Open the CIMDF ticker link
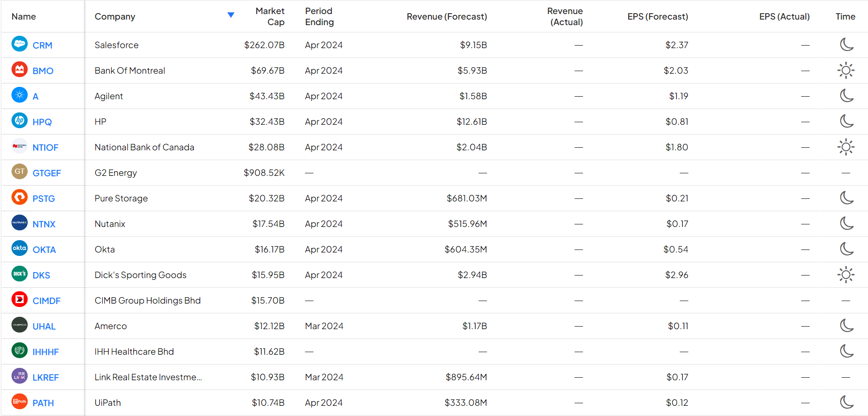This screenshot has height=416, width=868. pos(47,301)
